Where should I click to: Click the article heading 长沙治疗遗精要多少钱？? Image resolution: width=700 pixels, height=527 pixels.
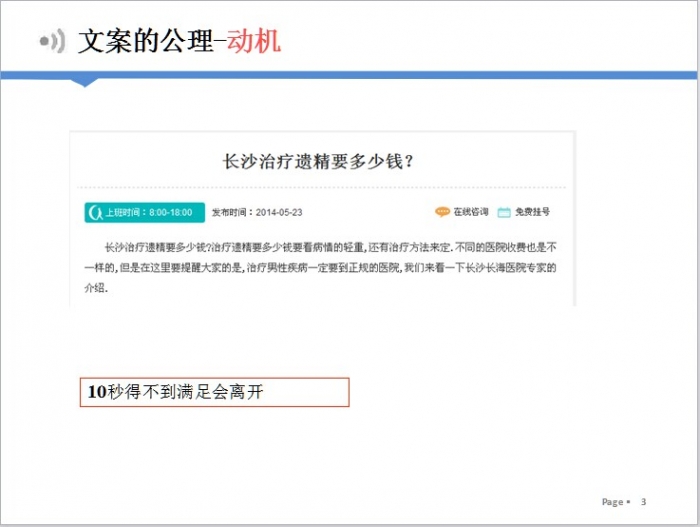319,160
